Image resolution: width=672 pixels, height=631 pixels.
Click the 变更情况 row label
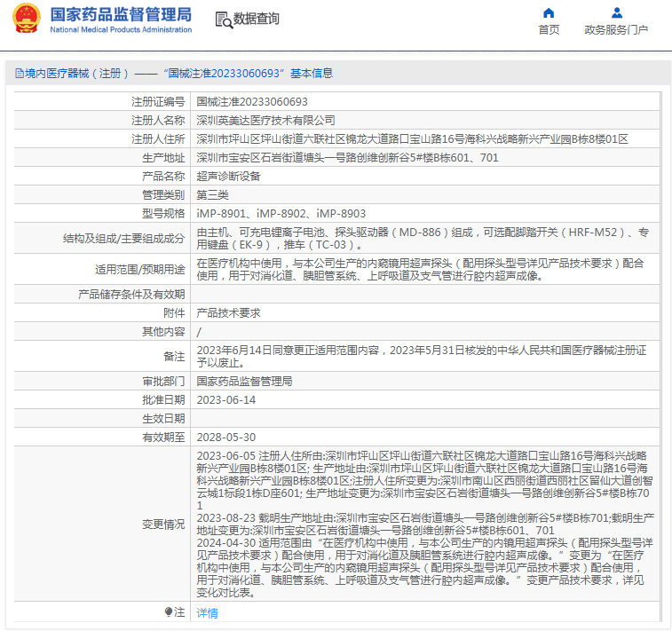coord(163,524)
